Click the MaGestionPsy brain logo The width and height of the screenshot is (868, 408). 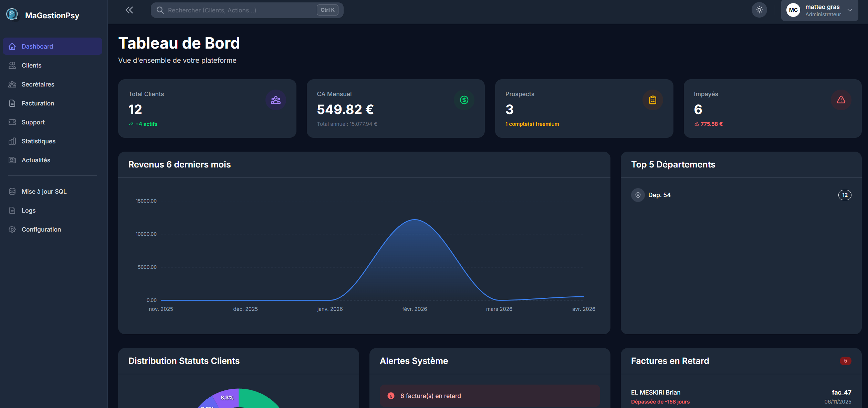pyautogui.click(x=12, y=14)
